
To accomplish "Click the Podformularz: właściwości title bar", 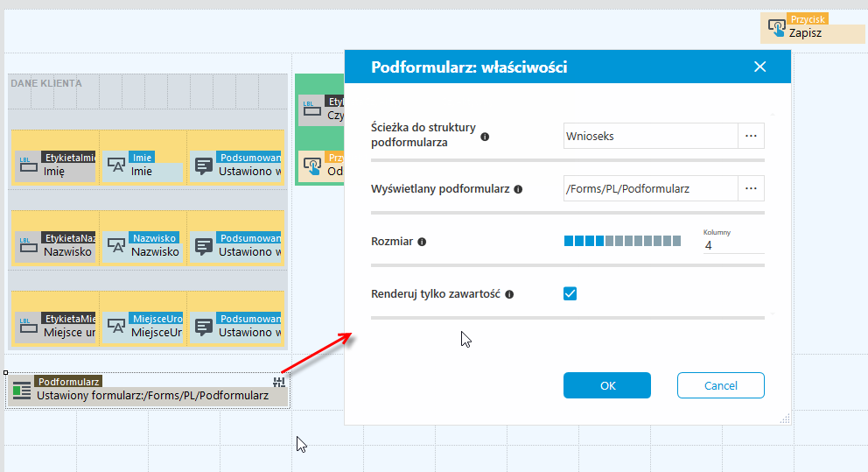I will click(x=568, y=67).
